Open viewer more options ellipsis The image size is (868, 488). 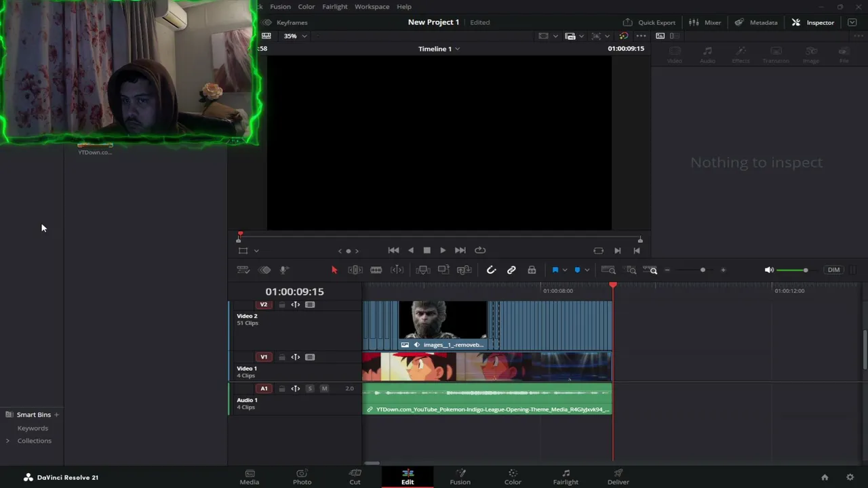[641, 36]
